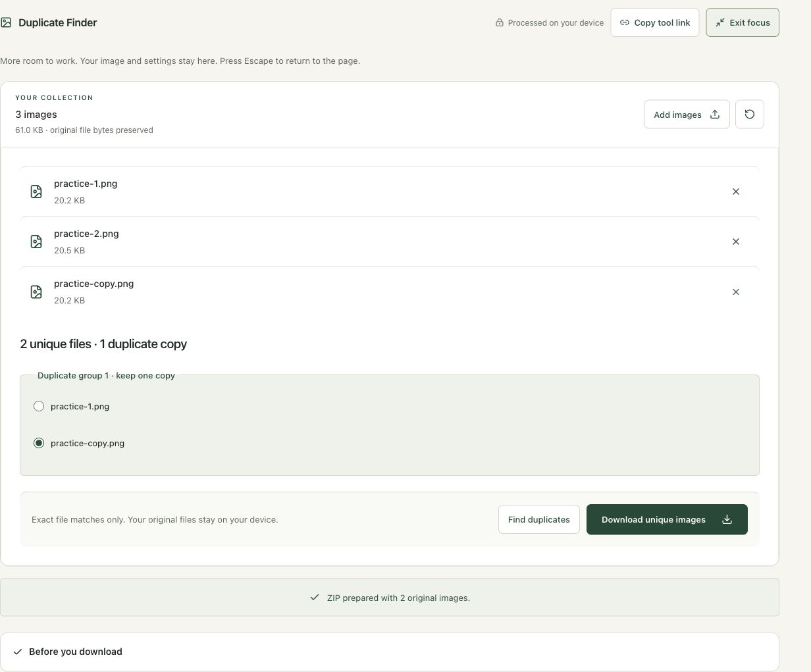
Task: Click the practice-copy.png file name in the list
Action: [93, 284]
